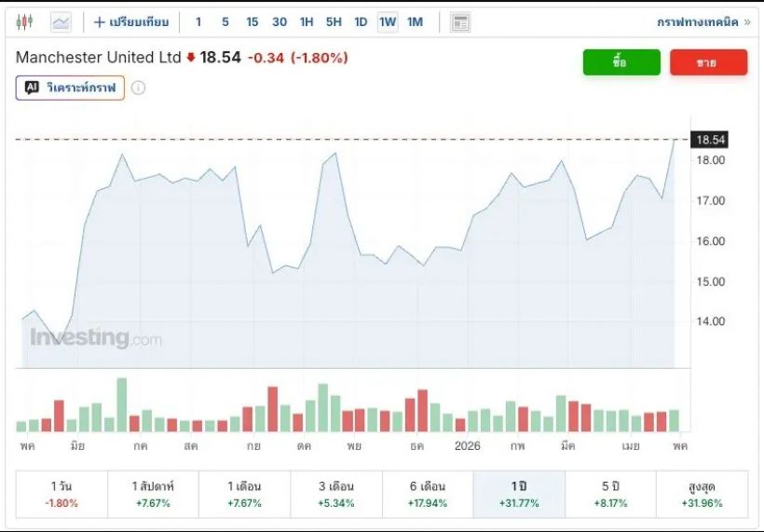Click the info icon next to AI analysis
The height and width of the screenshot is (532, 764).
coord(139,88)
